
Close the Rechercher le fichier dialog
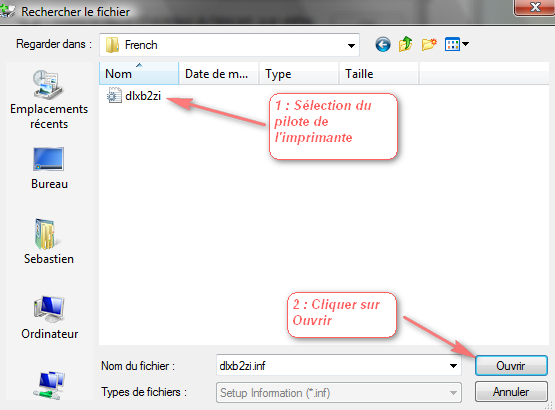tap(535, 7)
